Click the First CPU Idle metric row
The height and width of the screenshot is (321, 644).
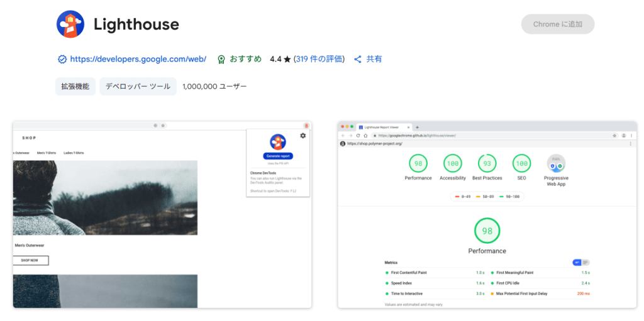click(x=540, y=283)
